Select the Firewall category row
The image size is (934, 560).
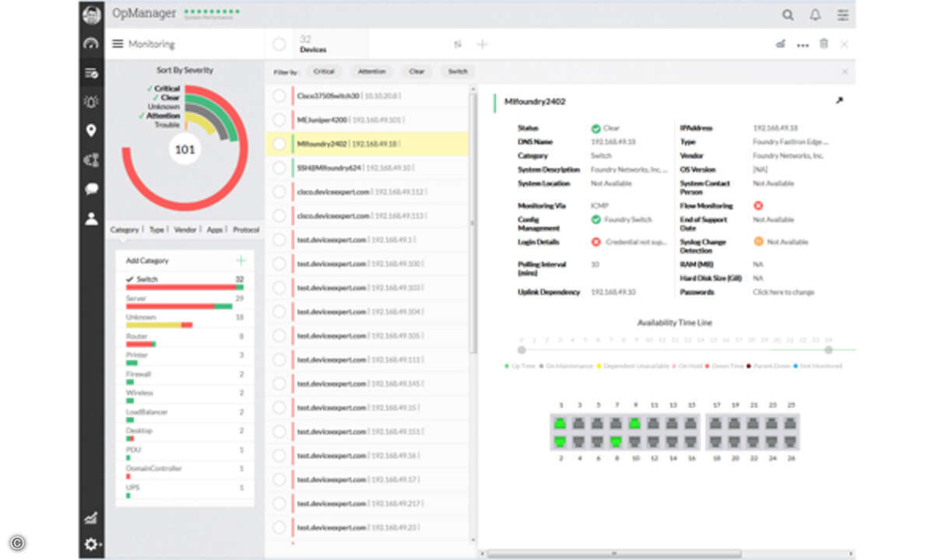coord(184,378)
